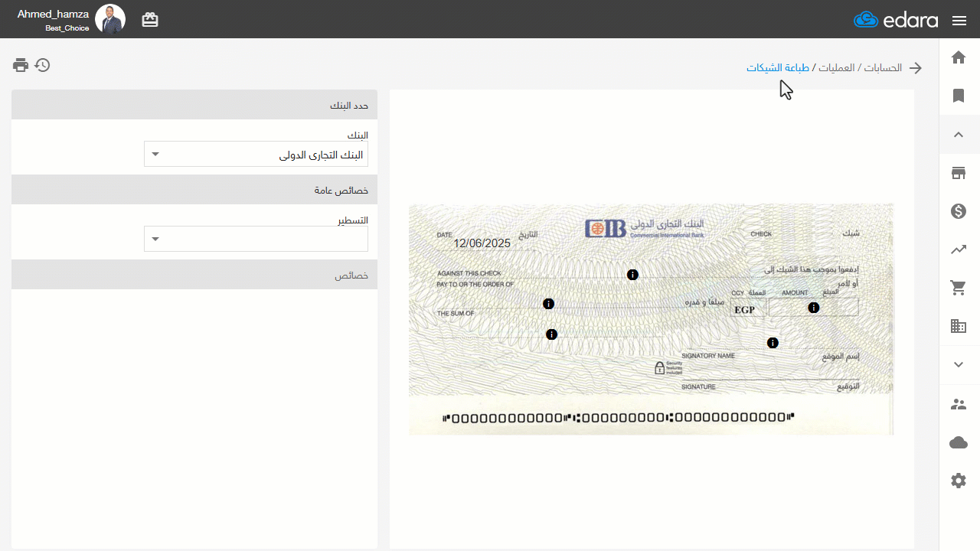
Task: Click the حدد البنك section header
Action: pos(194,105)
